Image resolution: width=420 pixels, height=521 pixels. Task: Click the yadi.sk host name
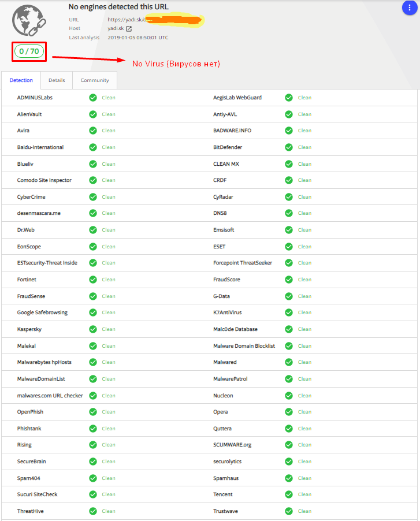(116, 28)
